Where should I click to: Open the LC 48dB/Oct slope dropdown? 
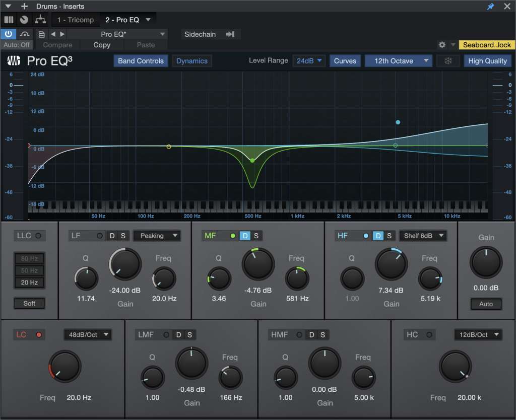[x=88, y=335]
